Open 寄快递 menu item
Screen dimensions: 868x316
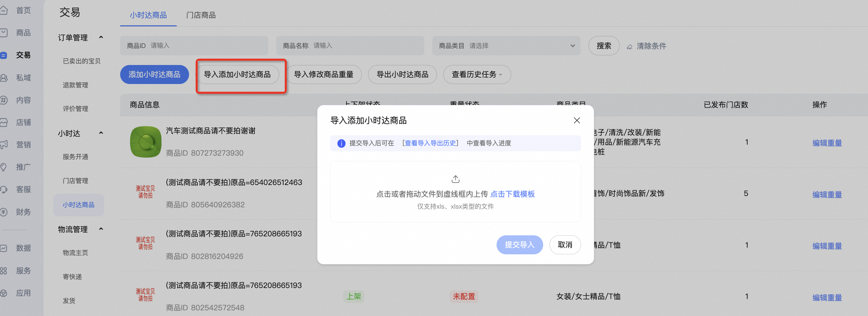tap(72, 277)
